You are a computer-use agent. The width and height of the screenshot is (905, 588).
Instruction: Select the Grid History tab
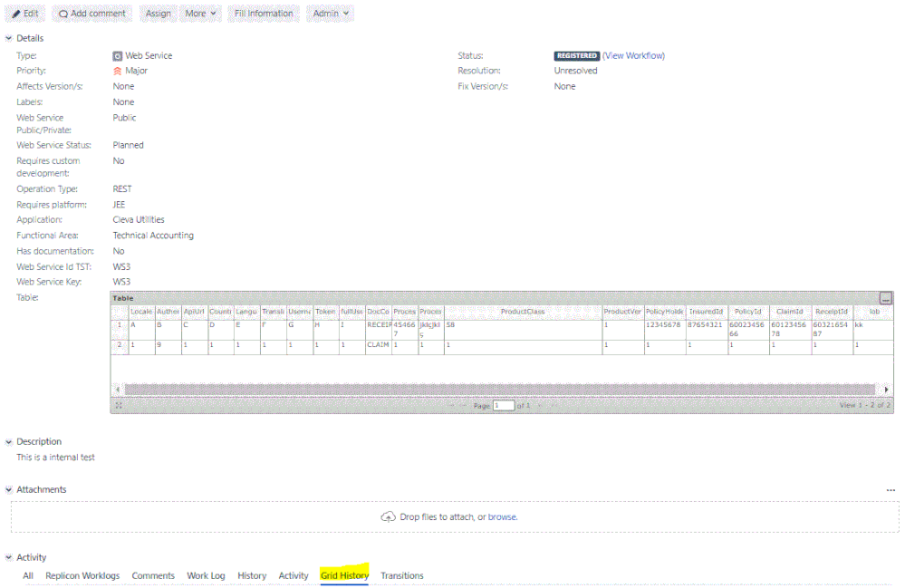tap(344, 576)
